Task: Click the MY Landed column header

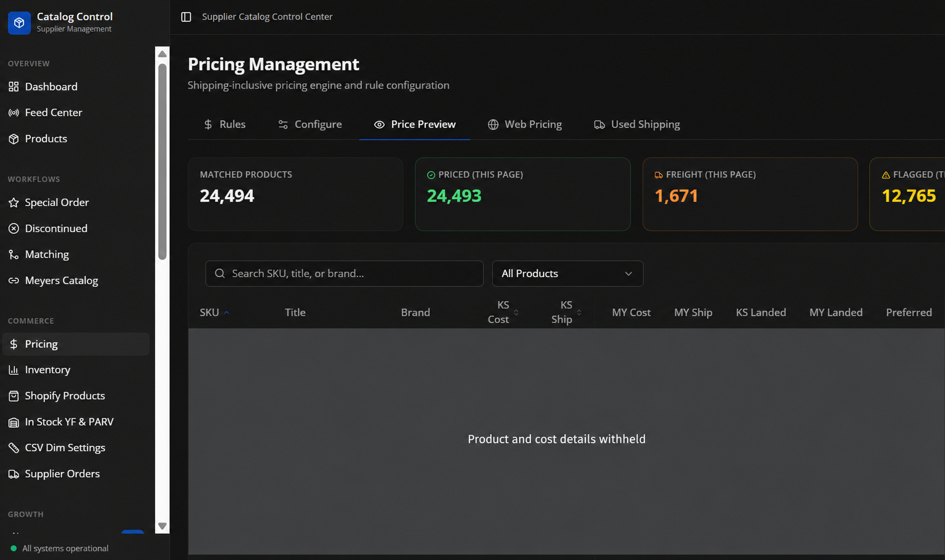Action: coord(836,312)
